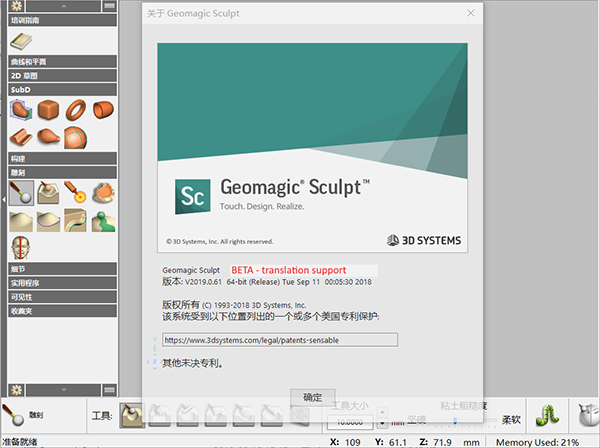This screenshot has width=600, height=448.
Task: Expand the 2D 草图 section
Action: [62, 75]
